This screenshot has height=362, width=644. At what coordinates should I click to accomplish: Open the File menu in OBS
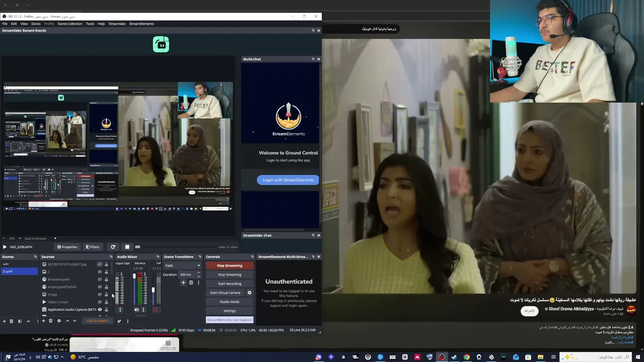click(5, 24)
